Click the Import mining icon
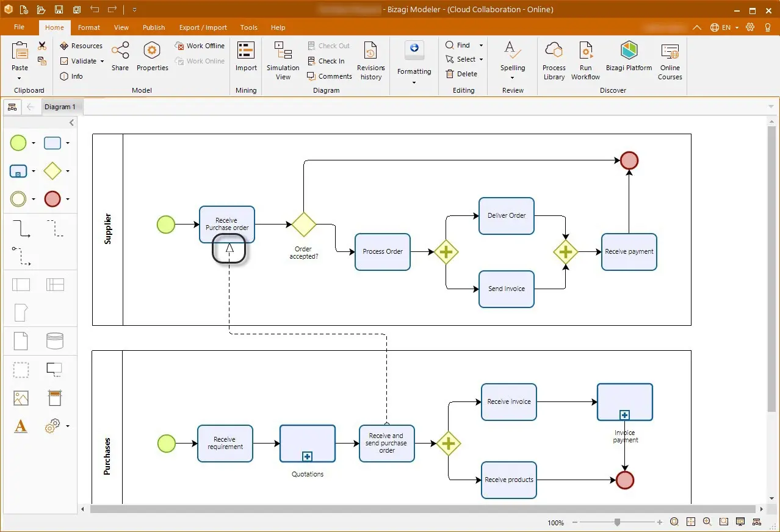Screen dimensions: 780x532 pos(246,51)
